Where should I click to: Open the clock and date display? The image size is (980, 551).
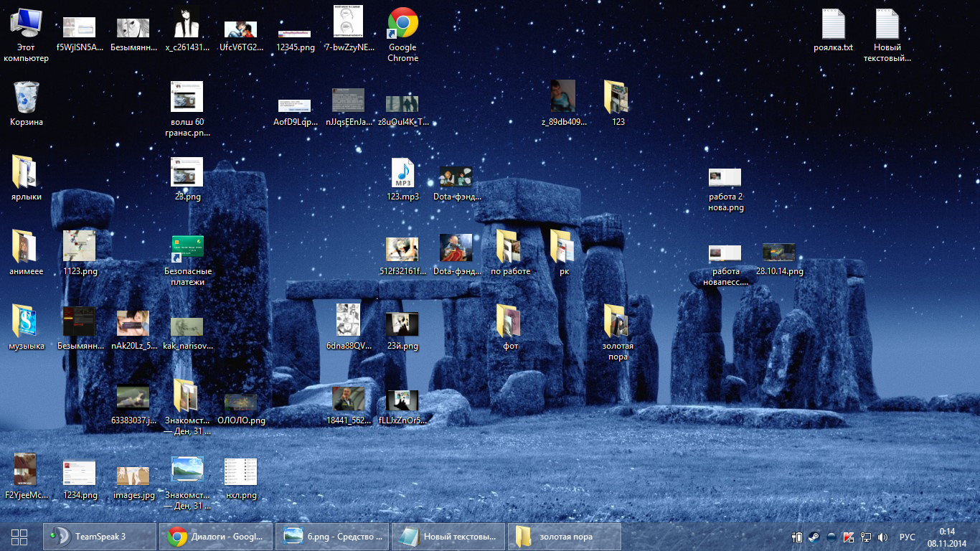pos(947,537)
